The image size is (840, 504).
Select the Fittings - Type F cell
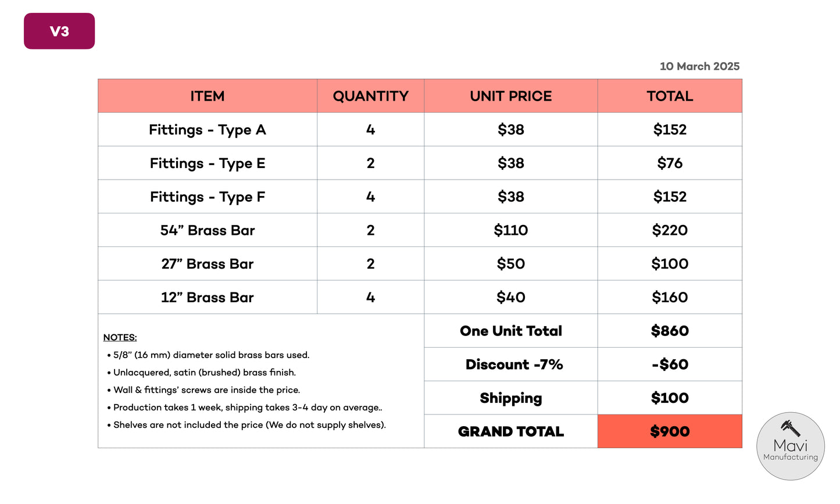(208, 197)
